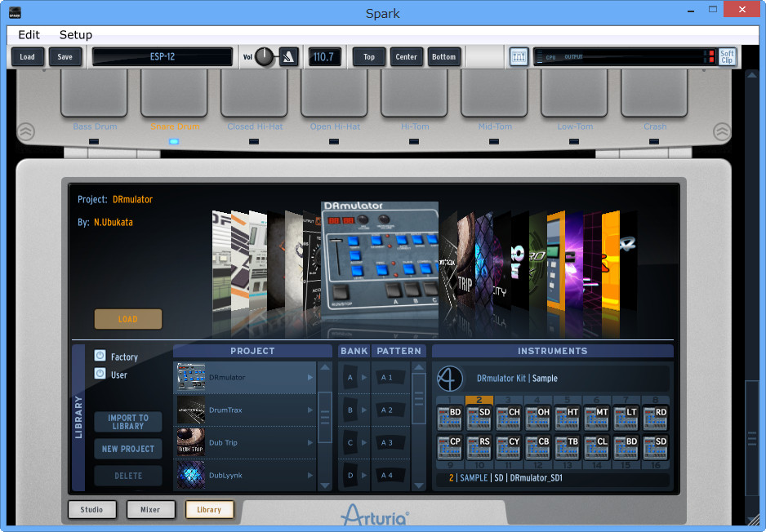This screenshot has width=766, height=532.
Task: Select the LT instrument pad
Action: (626, 419)
